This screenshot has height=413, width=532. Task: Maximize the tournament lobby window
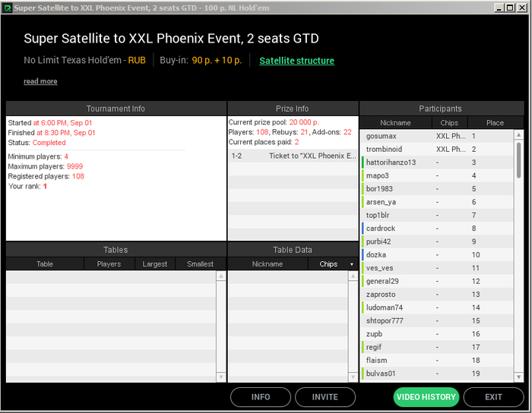pyautogui.click(x=510, y=8)
